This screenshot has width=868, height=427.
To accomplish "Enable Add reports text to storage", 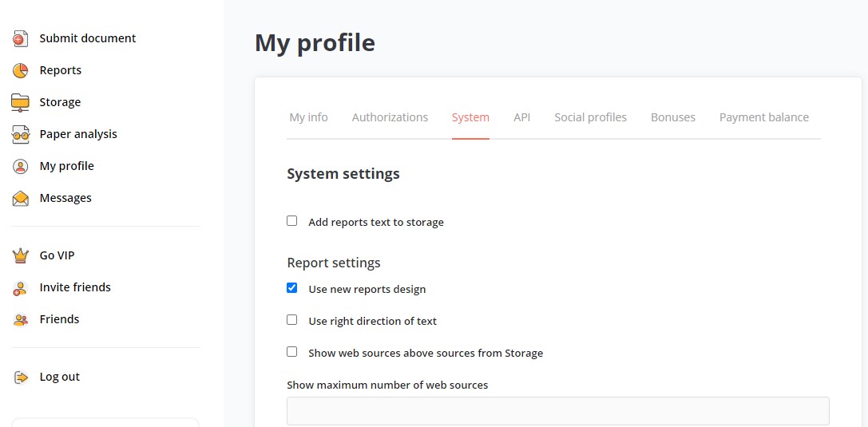I will 291,221.
